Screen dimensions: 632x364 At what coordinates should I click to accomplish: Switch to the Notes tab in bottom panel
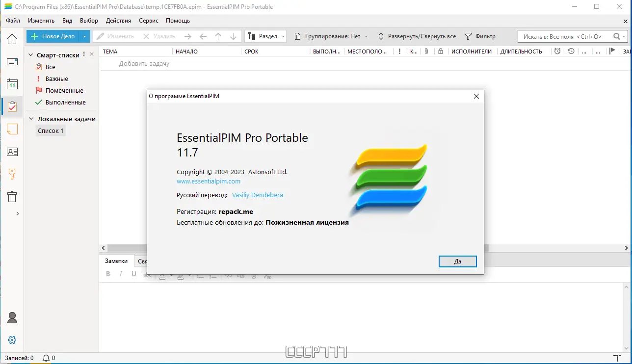click(116, 260)
